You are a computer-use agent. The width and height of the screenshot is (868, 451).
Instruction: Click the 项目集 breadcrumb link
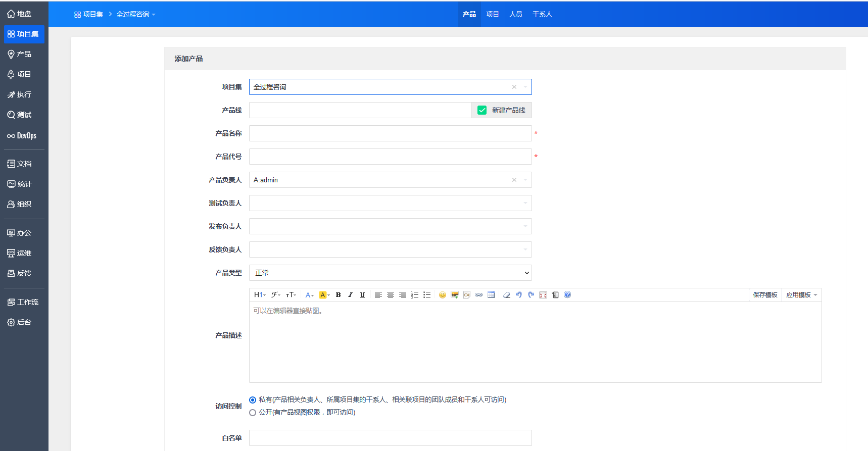89,14
